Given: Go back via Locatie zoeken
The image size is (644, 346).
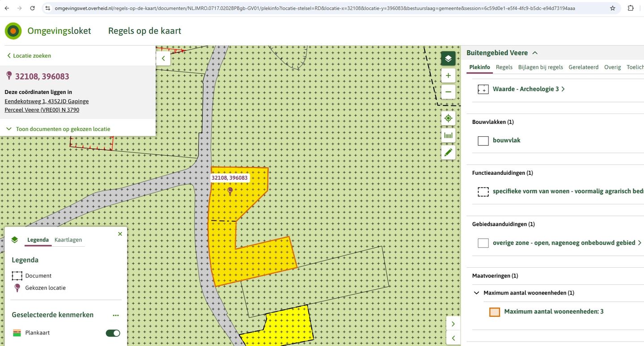Looking at the screenshot, I should click(29, 56).
